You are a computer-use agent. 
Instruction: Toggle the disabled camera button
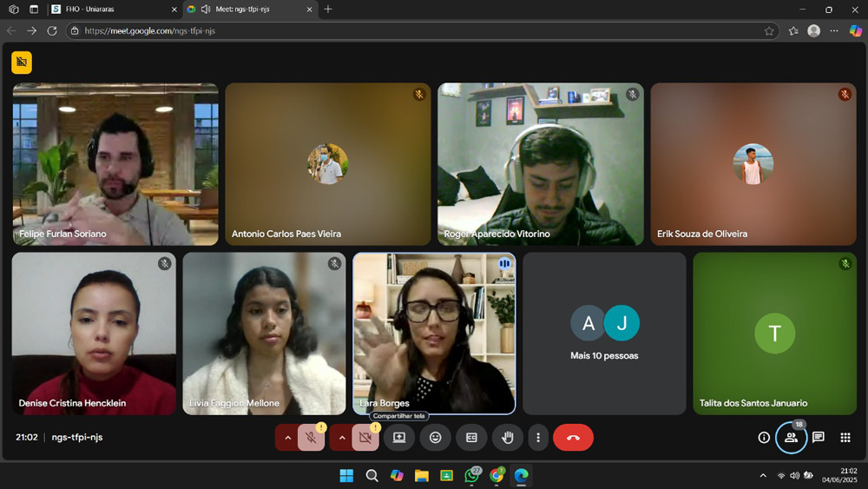[x=365, y=438]
